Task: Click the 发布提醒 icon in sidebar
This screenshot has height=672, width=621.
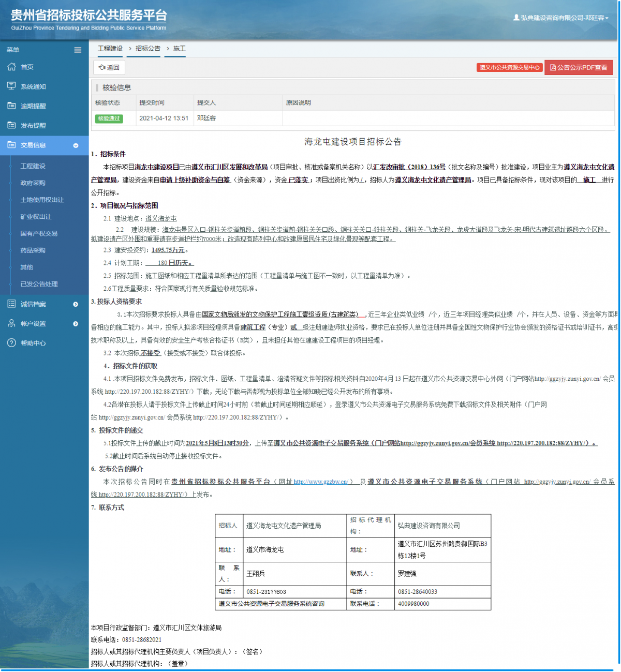Action: tap(10, 125)
